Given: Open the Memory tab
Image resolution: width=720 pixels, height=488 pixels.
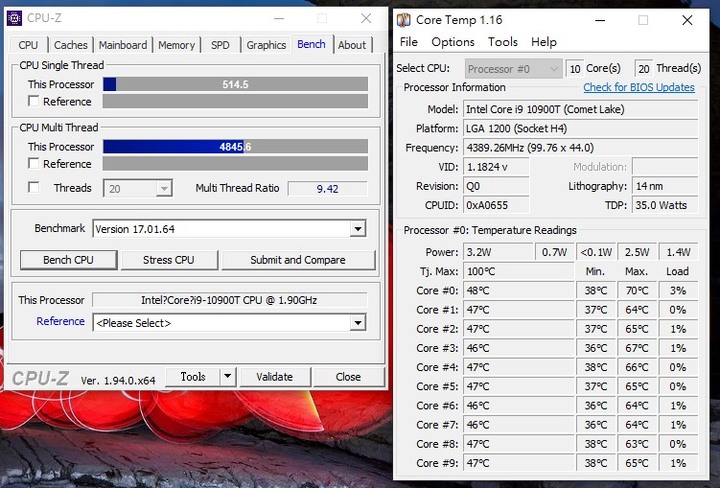Looking at the screenshot, I should coord(176,45).
